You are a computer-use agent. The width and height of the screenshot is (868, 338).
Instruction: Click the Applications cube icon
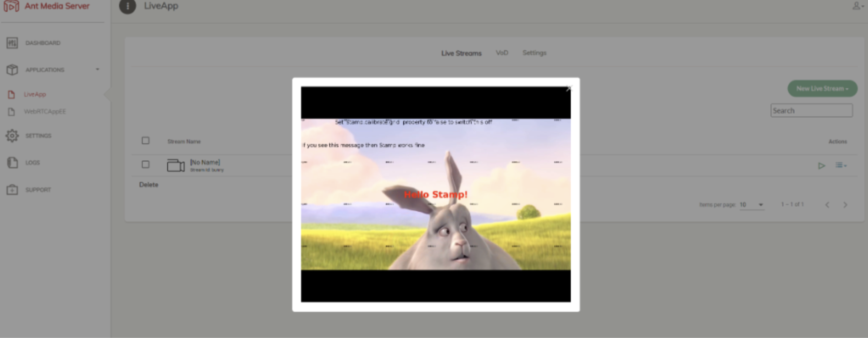click(12, 70)
